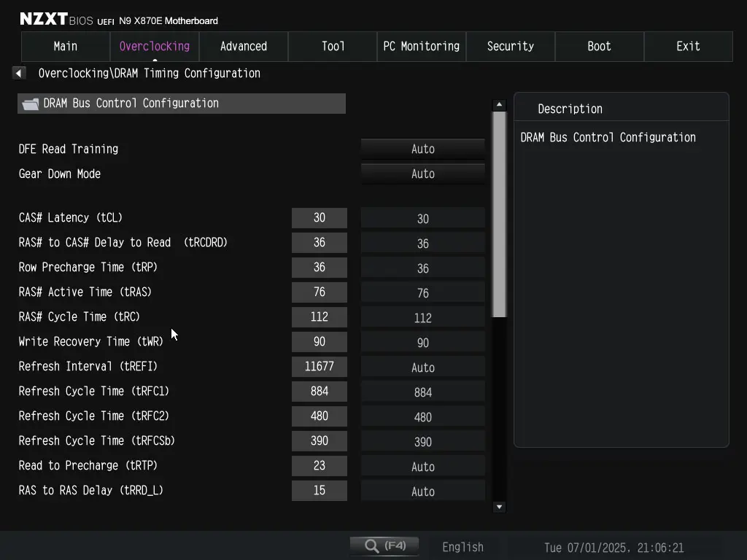Click the scroll-down arrow of the list
Viewport: 747px width, 560px height.
pyautogui.click(x=499, y=507)
